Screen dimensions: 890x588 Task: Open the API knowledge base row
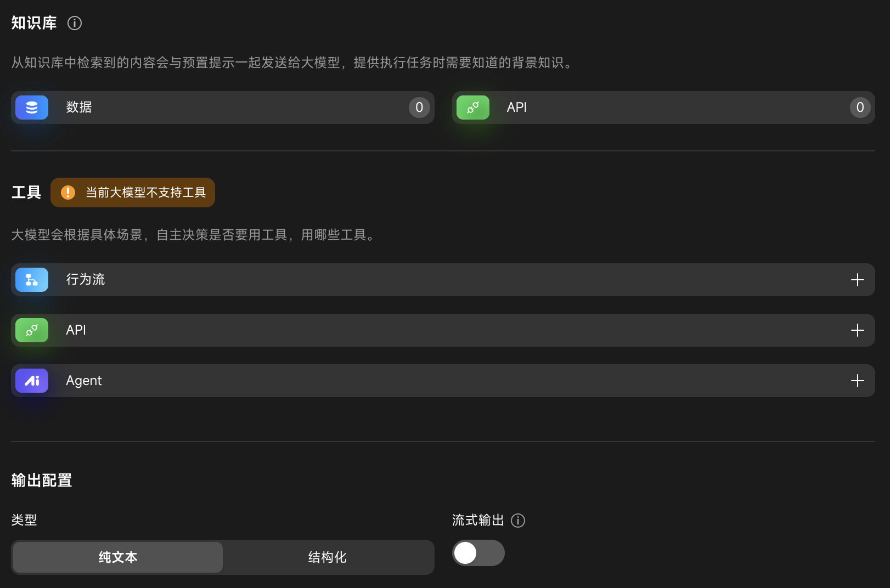tap(658, 108)
